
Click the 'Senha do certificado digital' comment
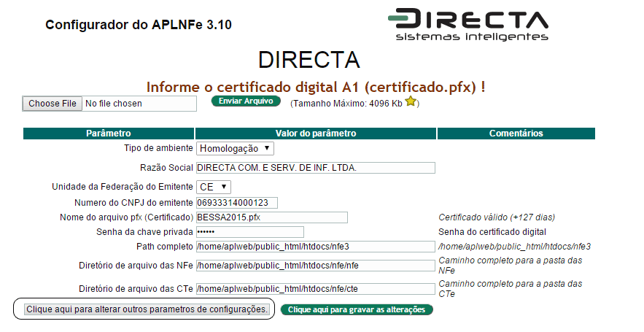click(x=492, y=232)
